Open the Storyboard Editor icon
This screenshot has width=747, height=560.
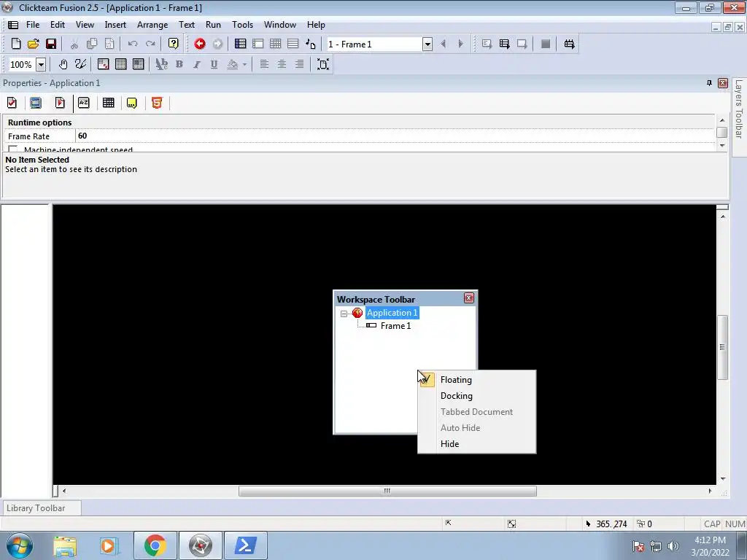click(241, 44)
